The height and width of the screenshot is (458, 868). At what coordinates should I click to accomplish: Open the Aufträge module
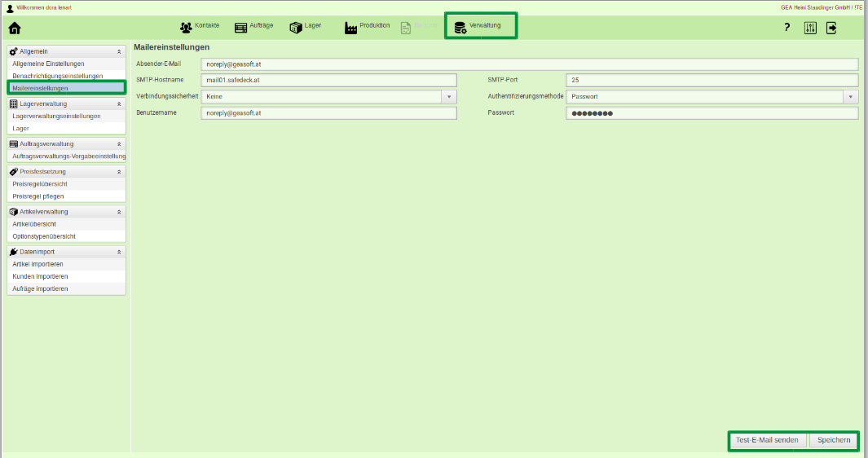pos(253,26)
